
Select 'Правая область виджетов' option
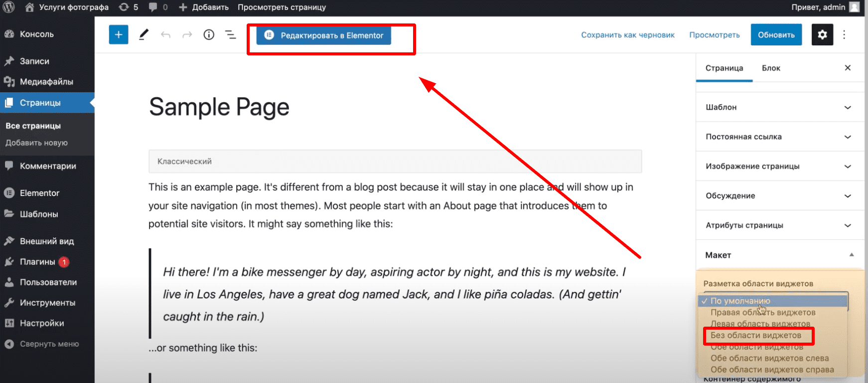tap(773, 312)
